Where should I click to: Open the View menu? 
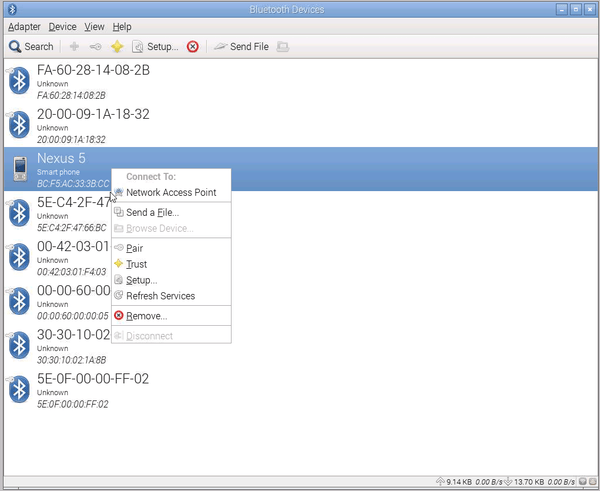pyautogui.click(x=95, y=26)
